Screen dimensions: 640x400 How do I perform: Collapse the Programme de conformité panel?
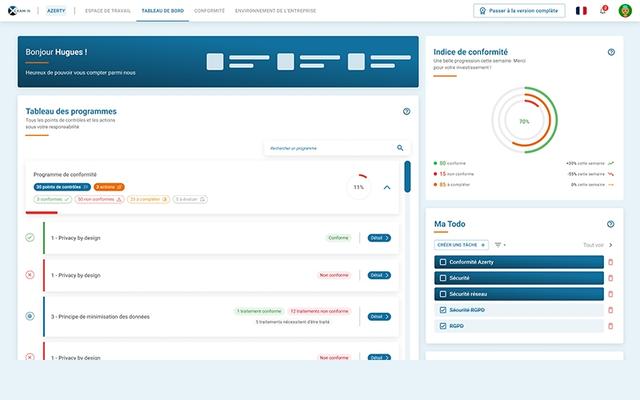pos(387,187)
